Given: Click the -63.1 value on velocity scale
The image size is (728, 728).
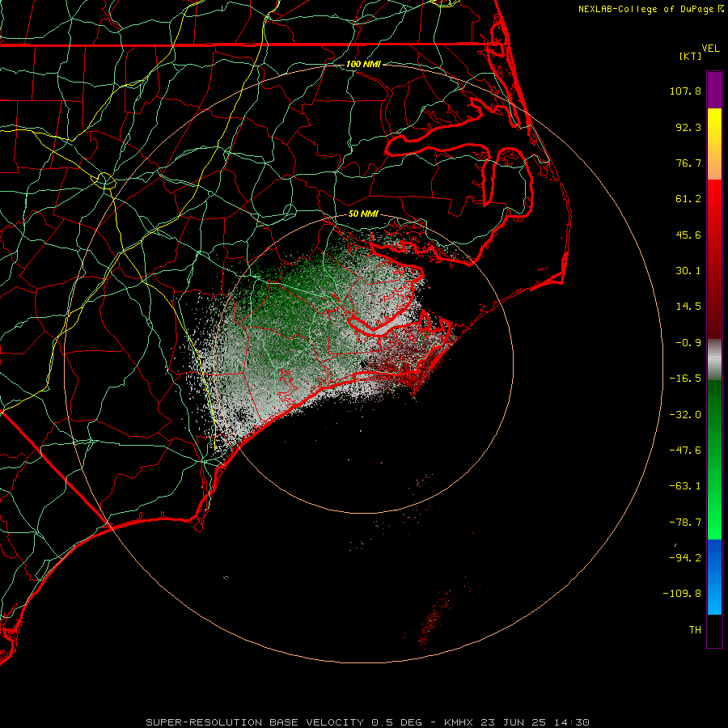Looking at the screenshot, I should 685,486.
